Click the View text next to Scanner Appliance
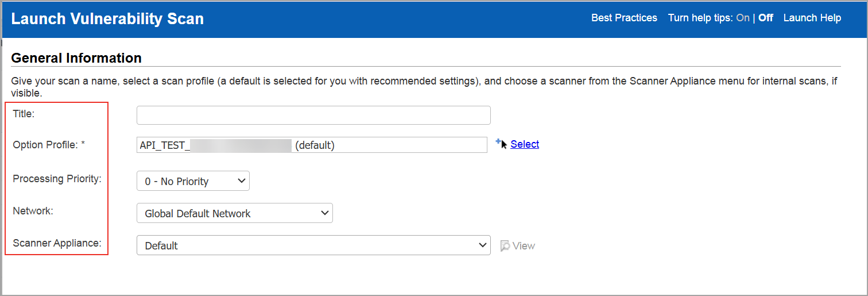This screenshot has height=296, width=868. (524, 246)
